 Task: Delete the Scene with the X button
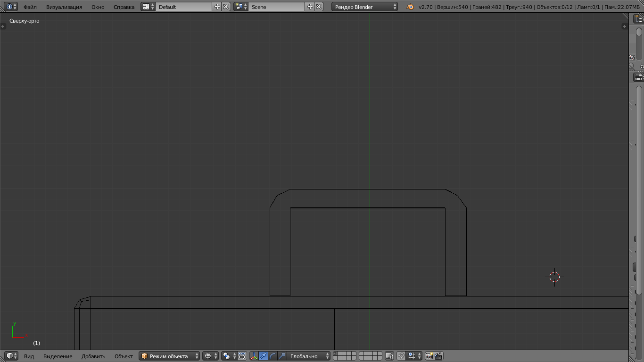pos(319,7)
